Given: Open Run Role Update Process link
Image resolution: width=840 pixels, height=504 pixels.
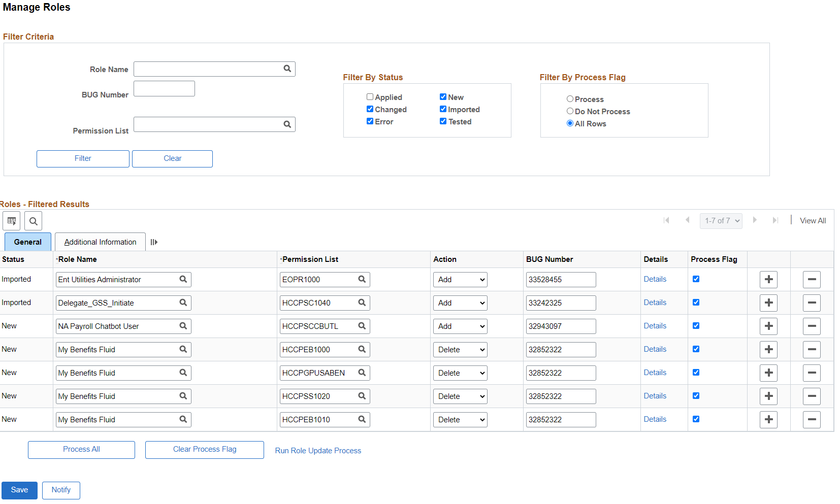Looking at the screenshot, I should tap(318, 450).
